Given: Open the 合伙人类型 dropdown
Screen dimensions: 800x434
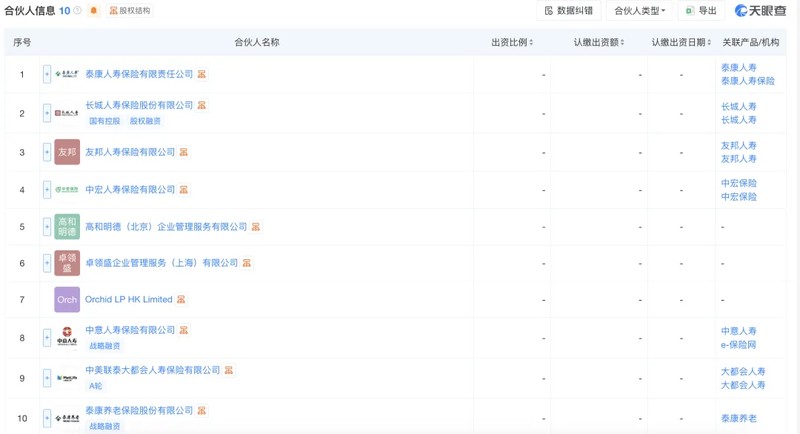Looking at the screenshot, I should (639, 11).
